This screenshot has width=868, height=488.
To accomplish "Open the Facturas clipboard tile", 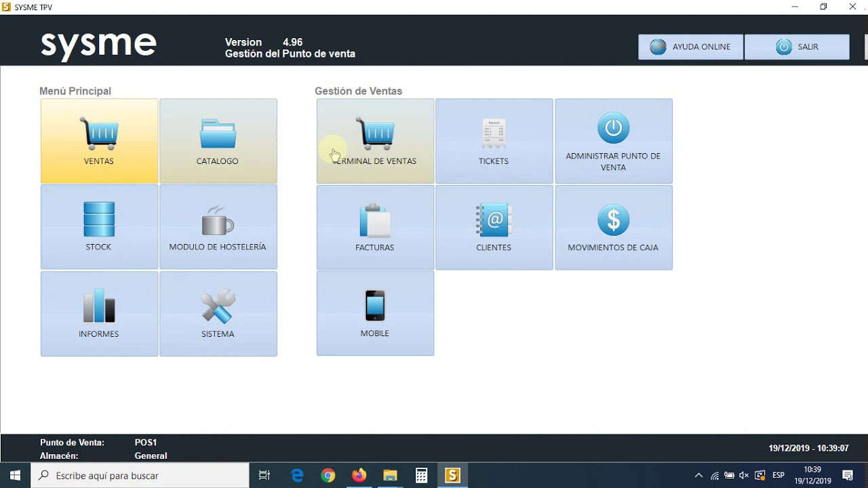I will pos(375,227).
